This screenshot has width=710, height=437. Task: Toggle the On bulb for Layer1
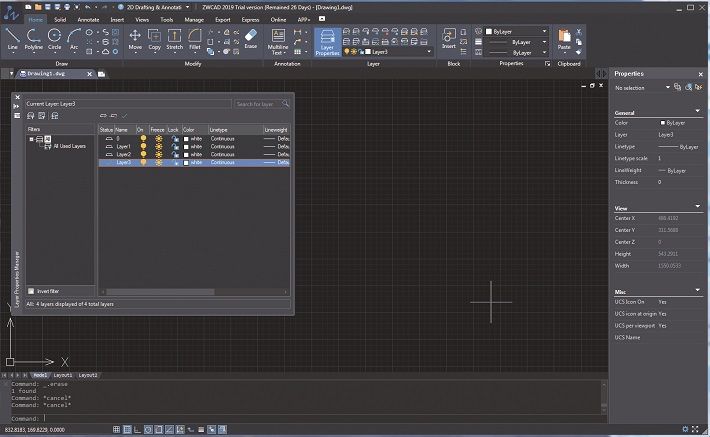[143, 146]
